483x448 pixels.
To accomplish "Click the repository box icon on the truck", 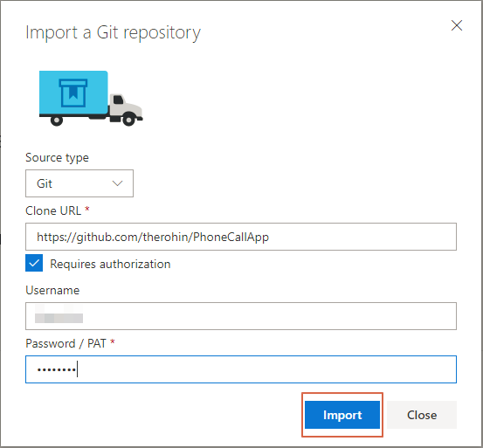I will [73, 93].
